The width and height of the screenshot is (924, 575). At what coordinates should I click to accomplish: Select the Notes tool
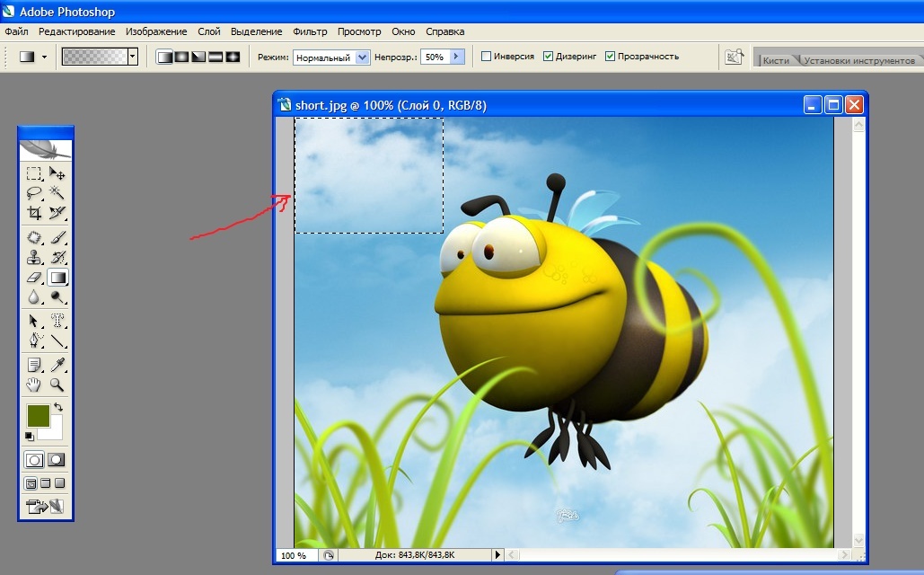34,365
